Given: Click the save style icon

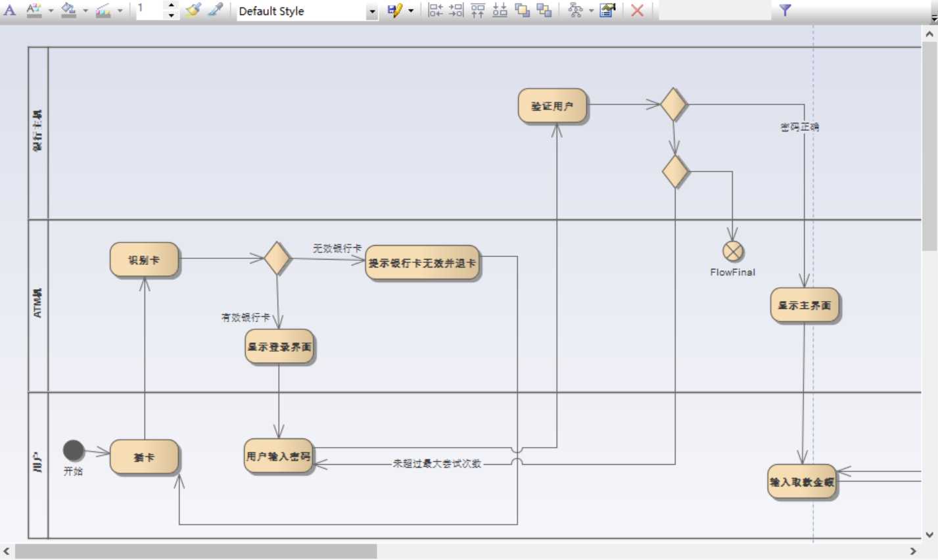Looking at the screenshot, I should [394, 11].
